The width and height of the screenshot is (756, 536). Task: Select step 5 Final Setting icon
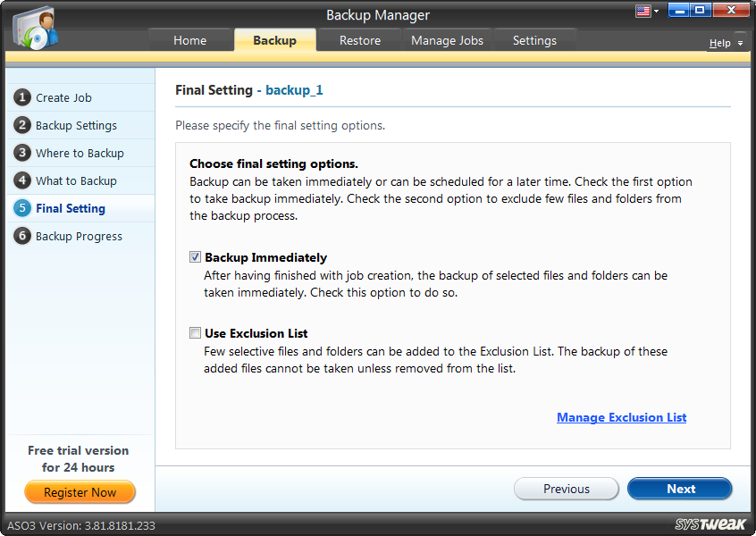(x=22, y=208)
